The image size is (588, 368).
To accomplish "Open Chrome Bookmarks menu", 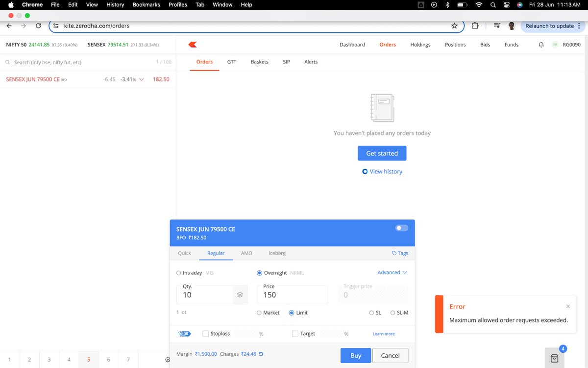I will point(146,4).
